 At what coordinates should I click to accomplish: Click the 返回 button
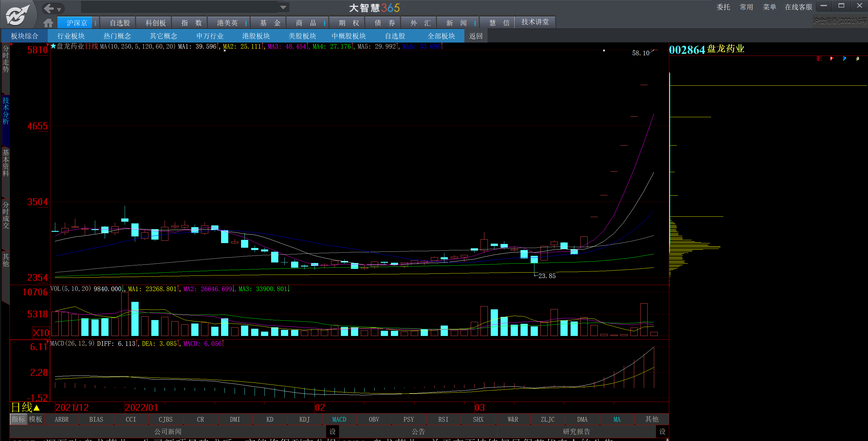476,36
